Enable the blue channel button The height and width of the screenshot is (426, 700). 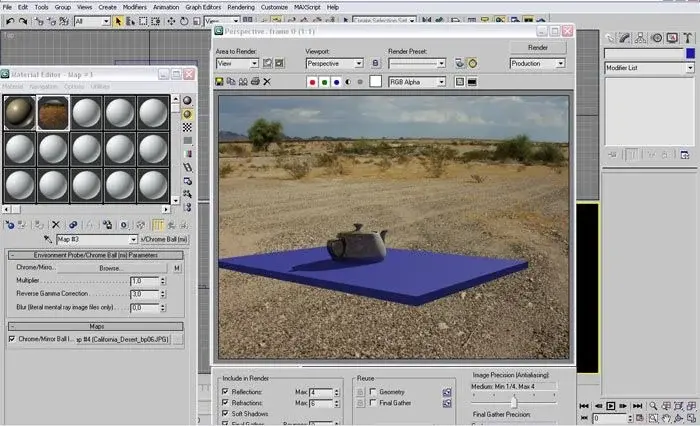click(337, 81)
